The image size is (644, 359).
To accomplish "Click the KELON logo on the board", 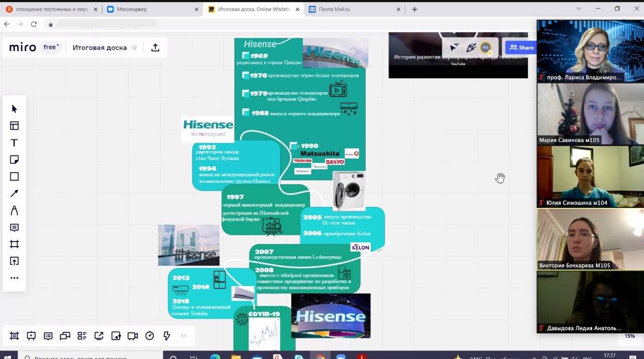I will [360, 247].
